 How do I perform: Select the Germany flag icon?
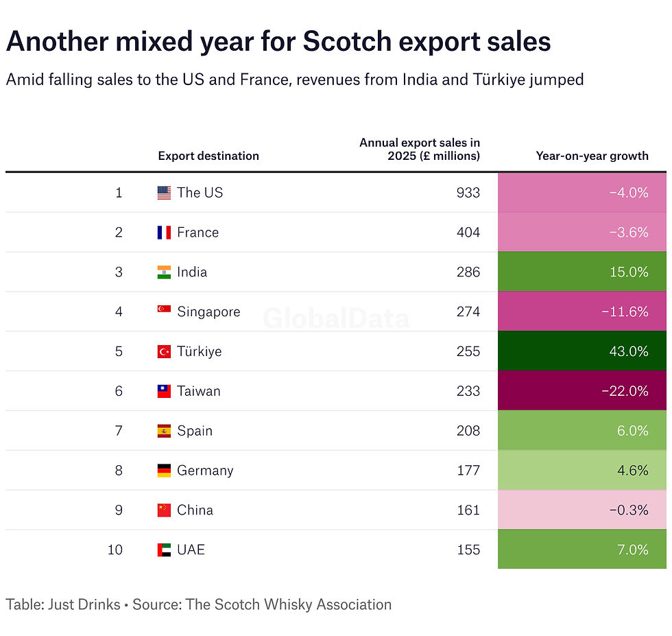tap(164, 471)
